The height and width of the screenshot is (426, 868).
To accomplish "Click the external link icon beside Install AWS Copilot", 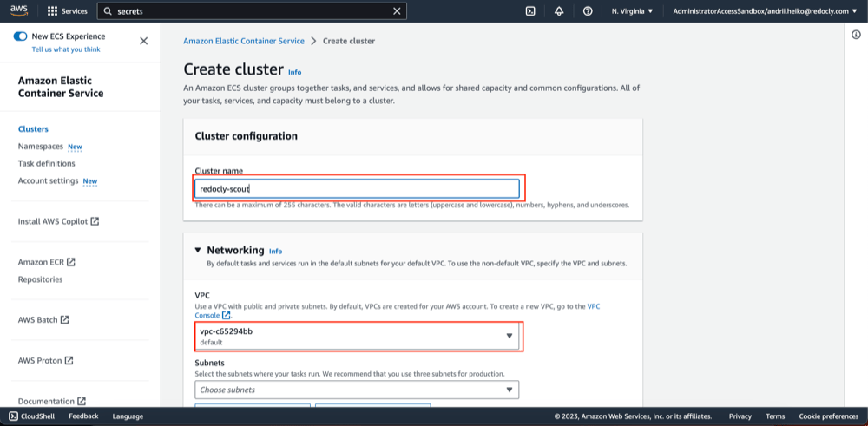I will [95, 221].
